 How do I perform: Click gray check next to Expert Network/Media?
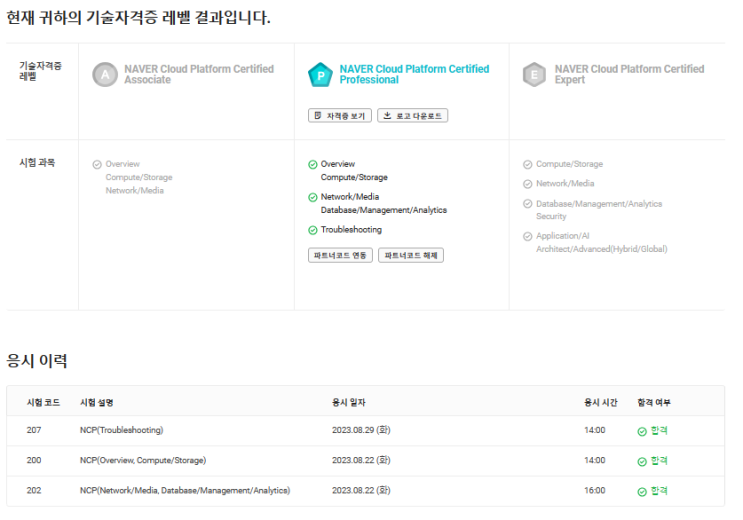[527, 184]
